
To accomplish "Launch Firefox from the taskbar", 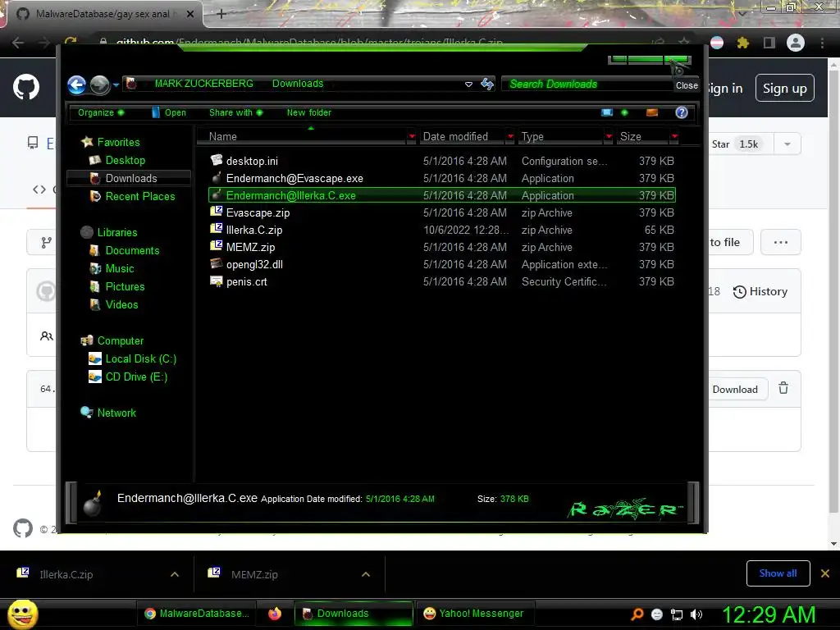I will tap(275, 614).
